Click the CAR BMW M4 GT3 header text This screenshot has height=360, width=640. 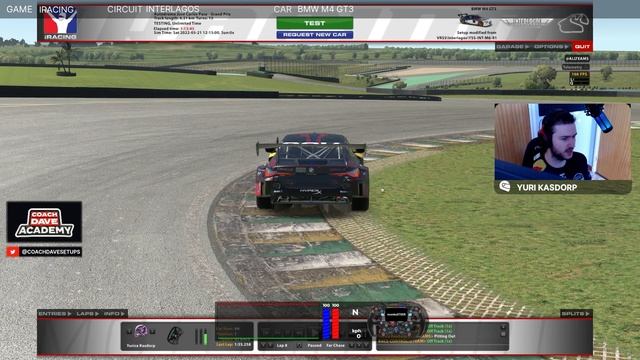(313, 9)
